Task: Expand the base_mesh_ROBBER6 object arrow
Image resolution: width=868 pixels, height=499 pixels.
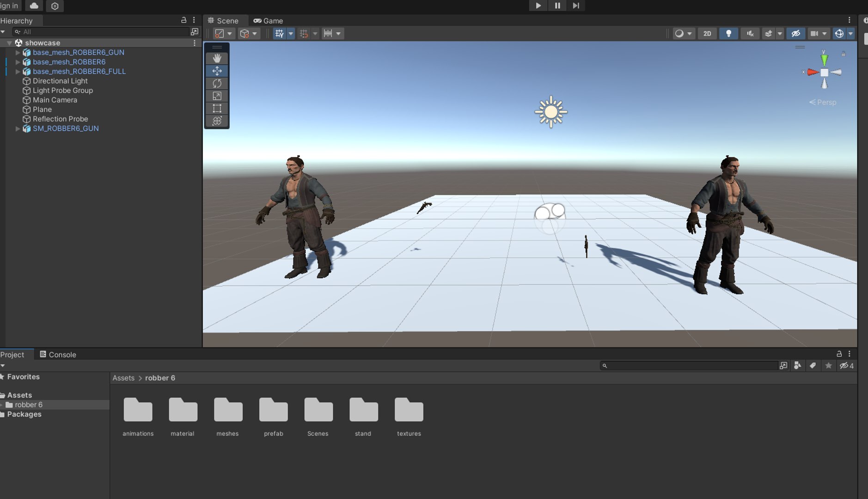Action: click(18, 62)
